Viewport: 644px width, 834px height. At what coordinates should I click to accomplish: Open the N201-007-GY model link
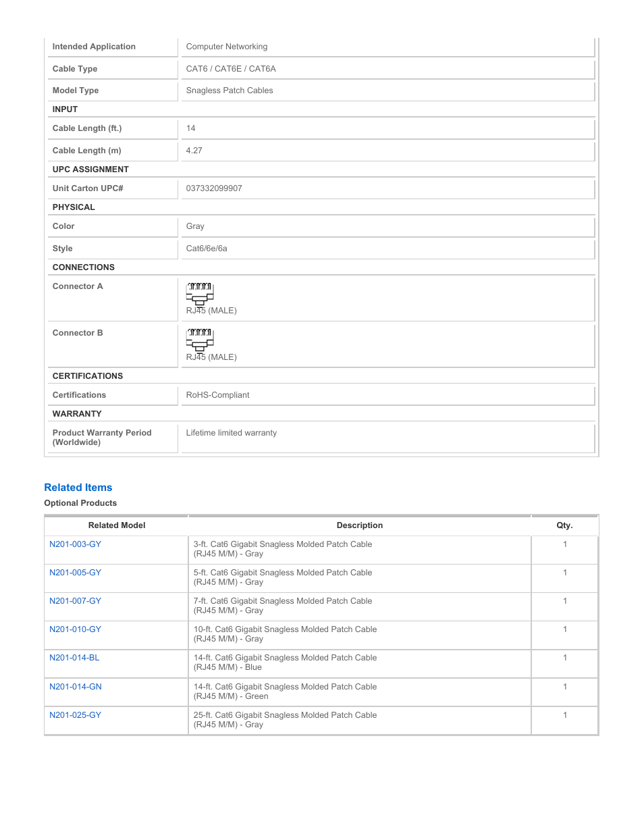click(75, 601)
